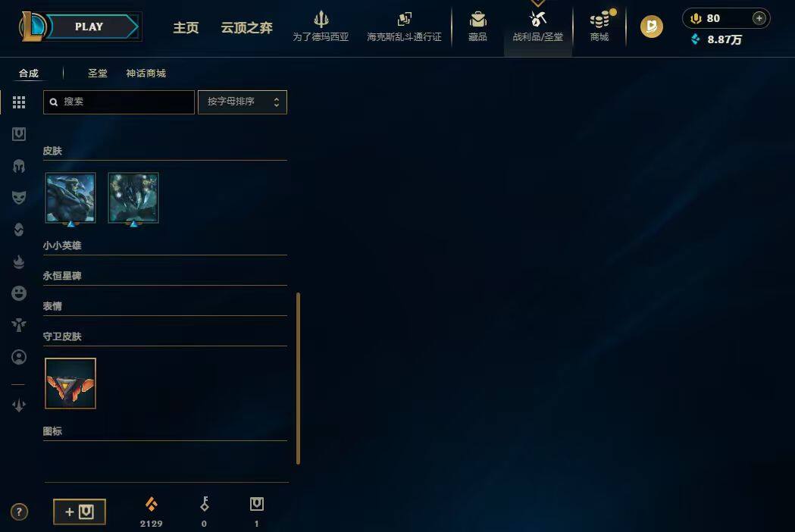Filter loot by summoner icons

click(x=19, y=357)
